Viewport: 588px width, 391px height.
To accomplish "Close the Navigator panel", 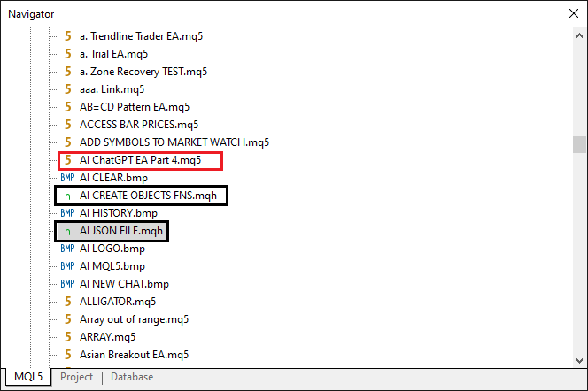I will coord(571,13).
